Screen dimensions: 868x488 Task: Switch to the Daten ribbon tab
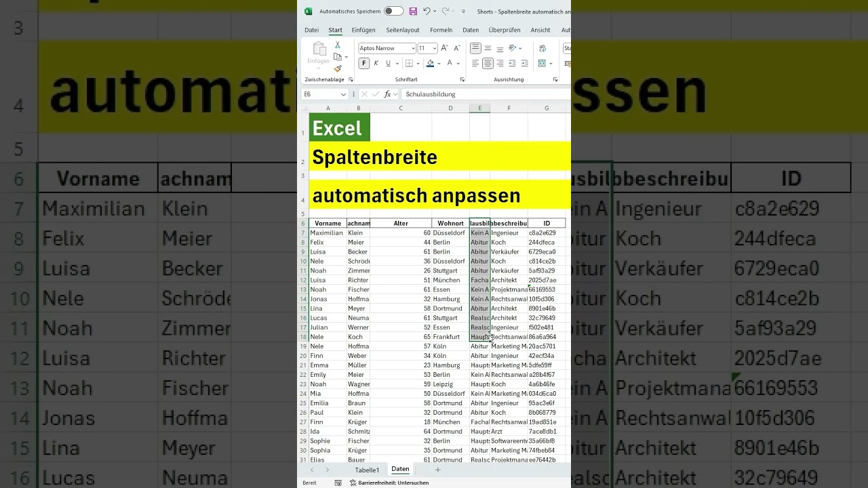click(471, 30)
